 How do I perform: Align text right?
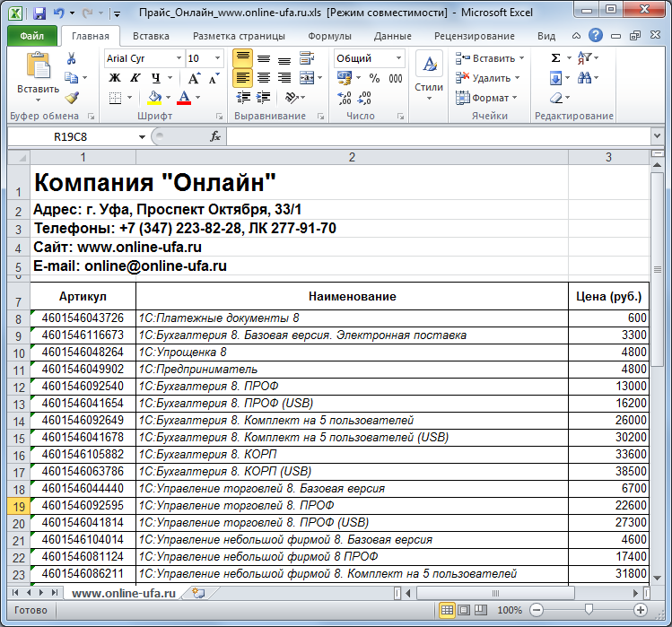point(284,77)
